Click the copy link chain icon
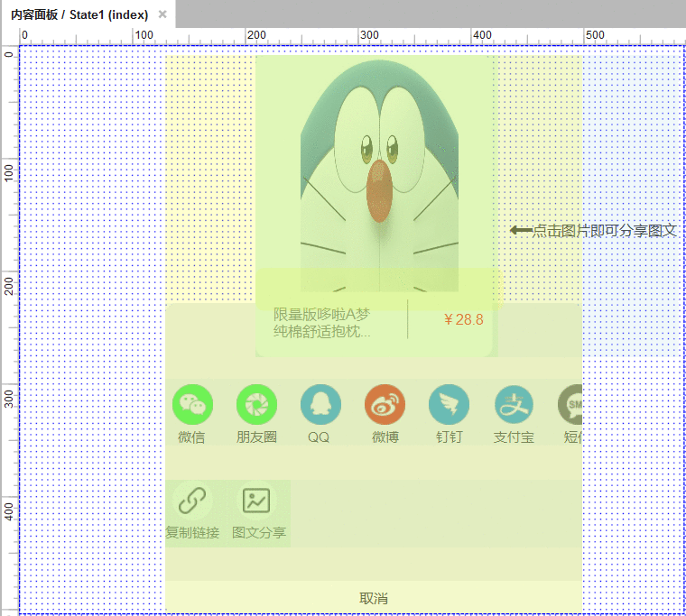 [x=192, y=501]
